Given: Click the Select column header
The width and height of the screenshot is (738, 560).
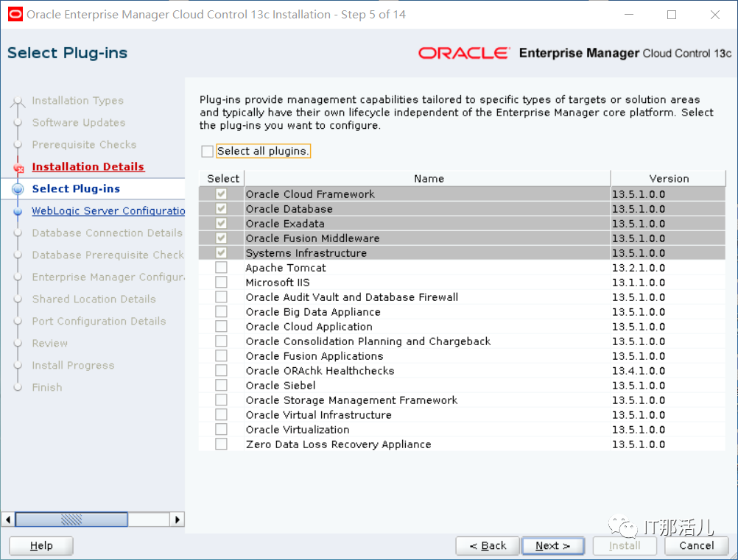Looking at the screenshot, I should pyautogui.click(x=222, y=179).
